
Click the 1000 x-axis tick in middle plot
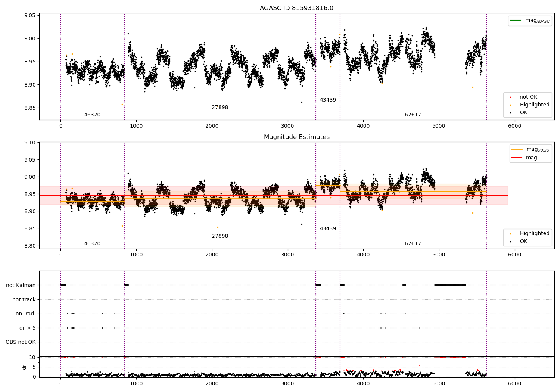136,255
